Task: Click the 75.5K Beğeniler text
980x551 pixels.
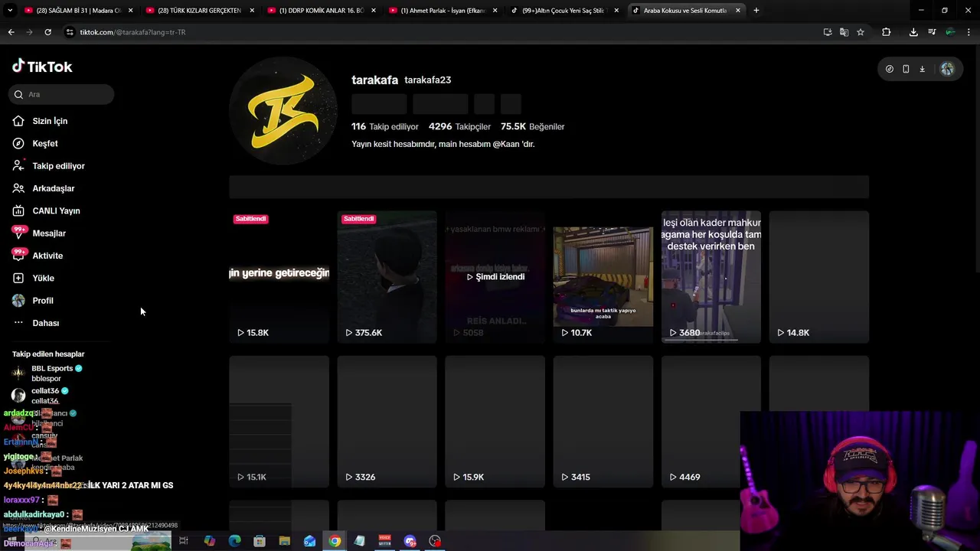Action: (x=532, y=126)
